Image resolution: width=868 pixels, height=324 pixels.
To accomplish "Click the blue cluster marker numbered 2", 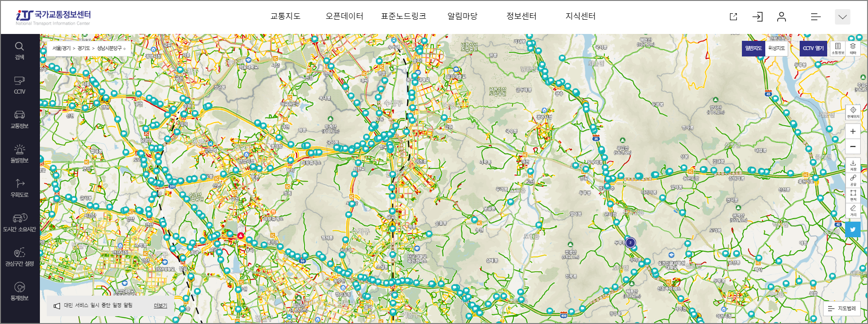I will 630,243.
